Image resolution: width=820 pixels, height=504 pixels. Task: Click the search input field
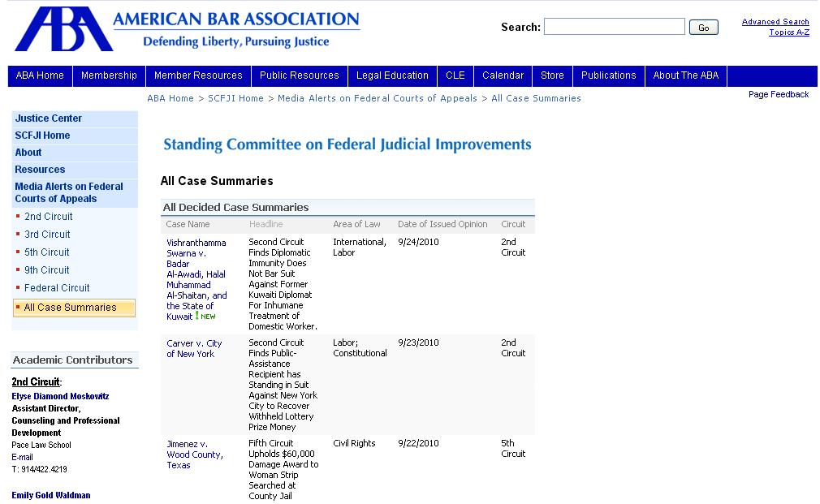(614, 27)
